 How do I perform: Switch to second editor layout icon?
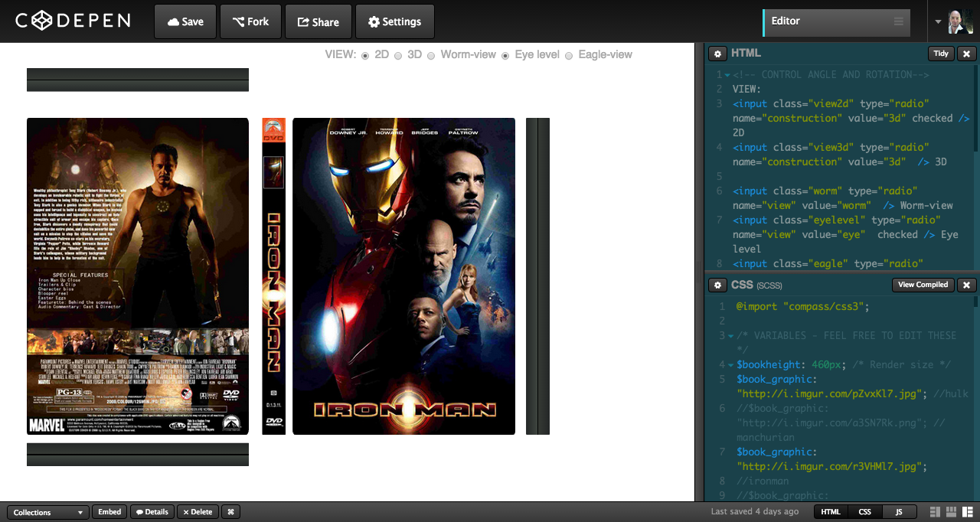(x=952, y=512)
